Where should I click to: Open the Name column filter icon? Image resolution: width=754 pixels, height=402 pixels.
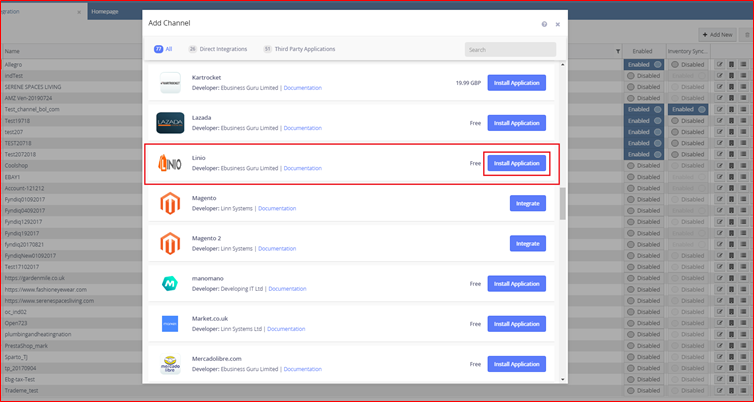click(618, 51)
